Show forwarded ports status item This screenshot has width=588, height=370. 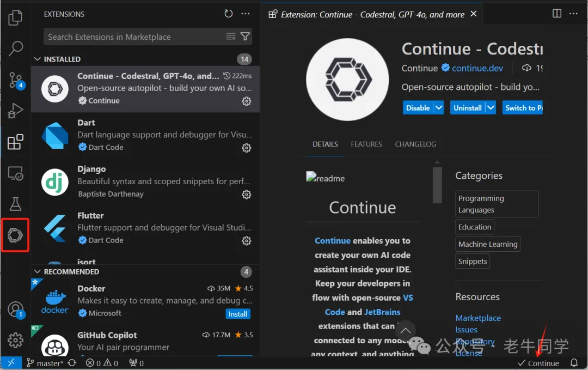(136, 363)
